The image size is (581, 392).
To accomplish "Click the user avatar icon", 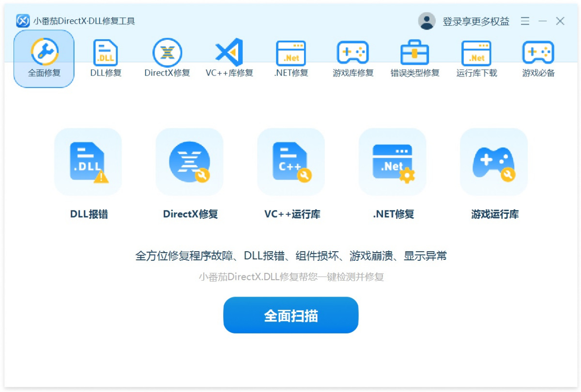I will click(x=427, y=21).
